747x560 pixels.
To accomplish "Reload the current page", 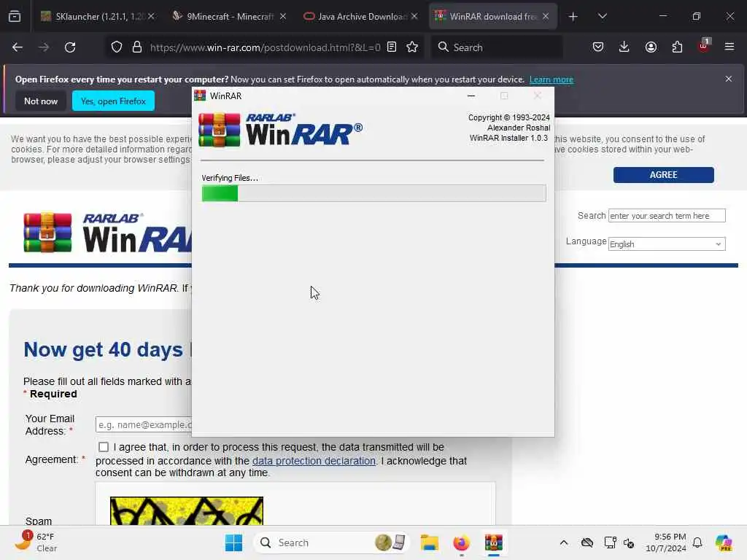I will (70, 47).
